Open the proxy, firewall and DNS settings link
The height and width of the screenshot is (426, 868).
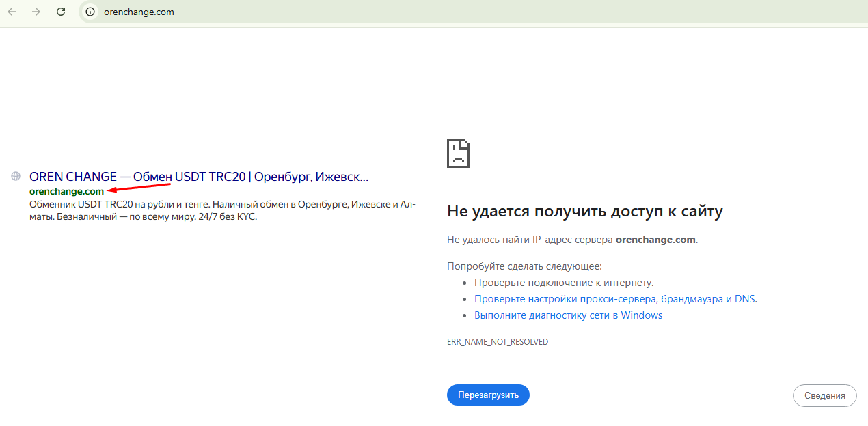pos(616,299)
